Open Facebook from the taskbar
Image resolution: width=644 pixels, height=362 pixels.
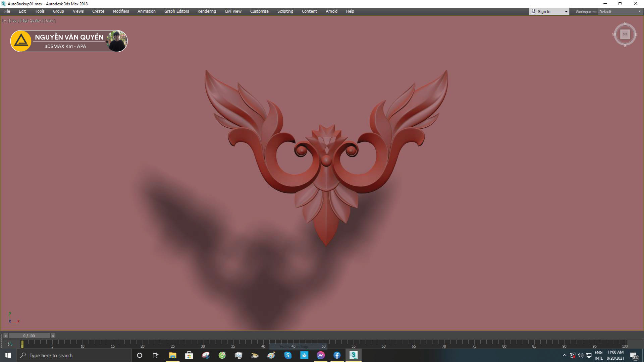click(x=337, y=355)
